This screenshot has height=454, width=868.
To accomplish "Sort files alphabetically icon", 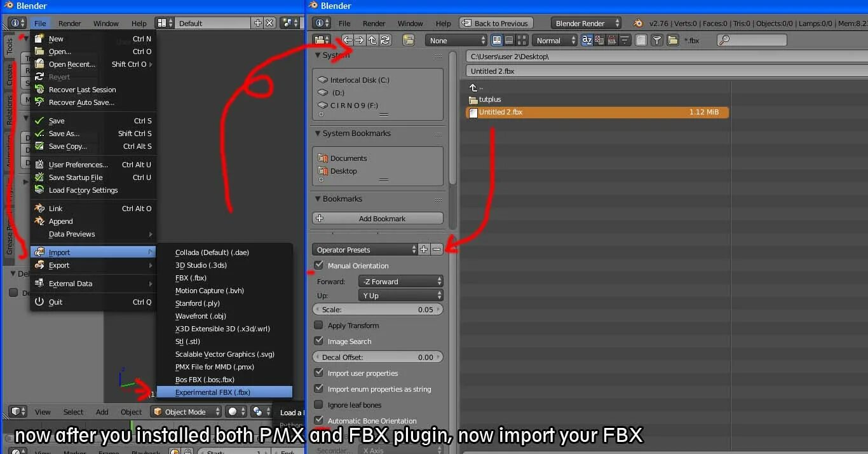I will pyautogui.click(x=587, y=40).
